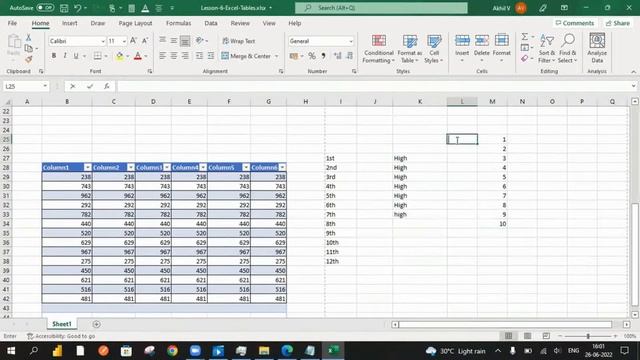Open the Column6 filter dropdown
Image resolution: width=640 pixels, height=360 pixels.
pos(282,167)
